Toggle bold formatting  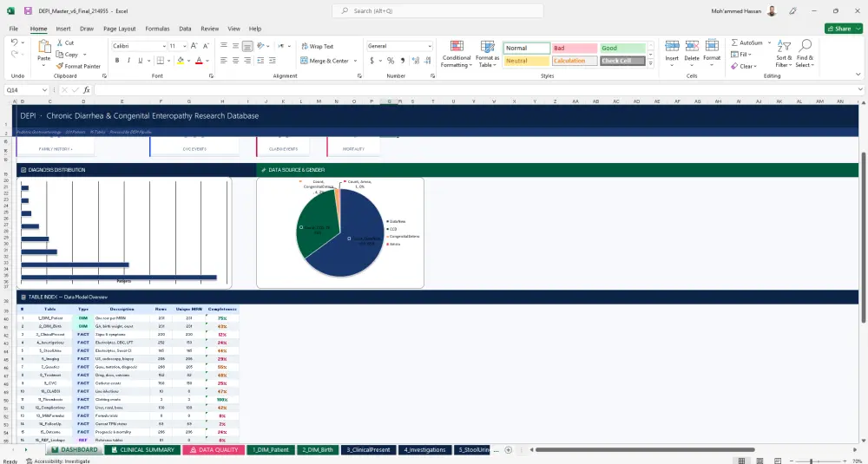tap(117, 61)
